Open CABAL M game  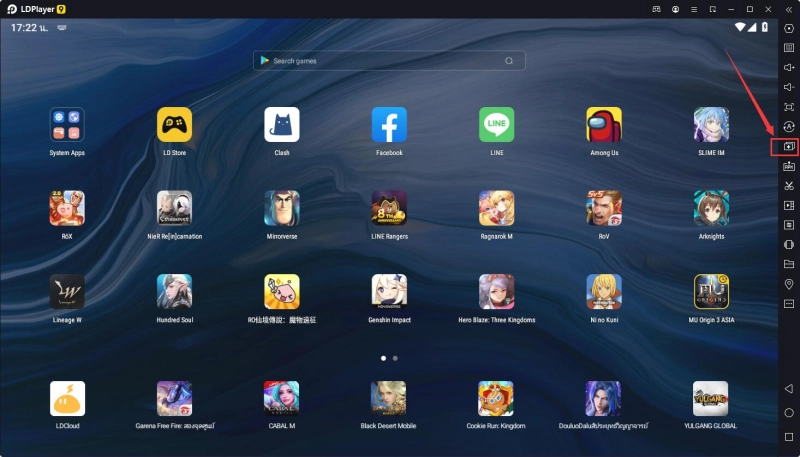click(x=282, y=398)
